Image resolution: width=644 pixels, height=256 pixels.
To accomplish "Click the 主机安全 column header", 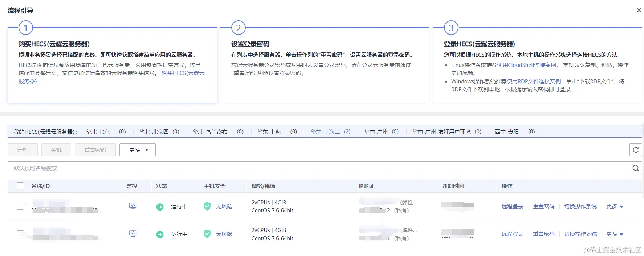I will pos(215,186).
